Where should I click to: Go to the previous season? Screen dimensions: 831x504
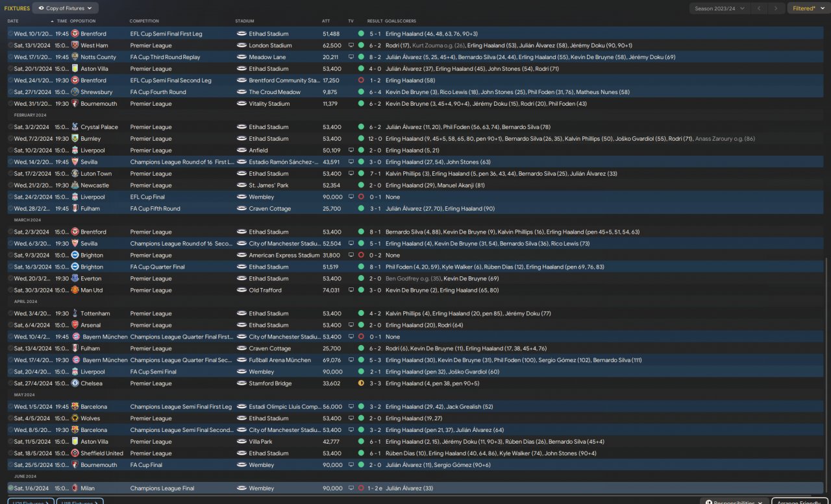pyautogui.click(x=759, y=8)
